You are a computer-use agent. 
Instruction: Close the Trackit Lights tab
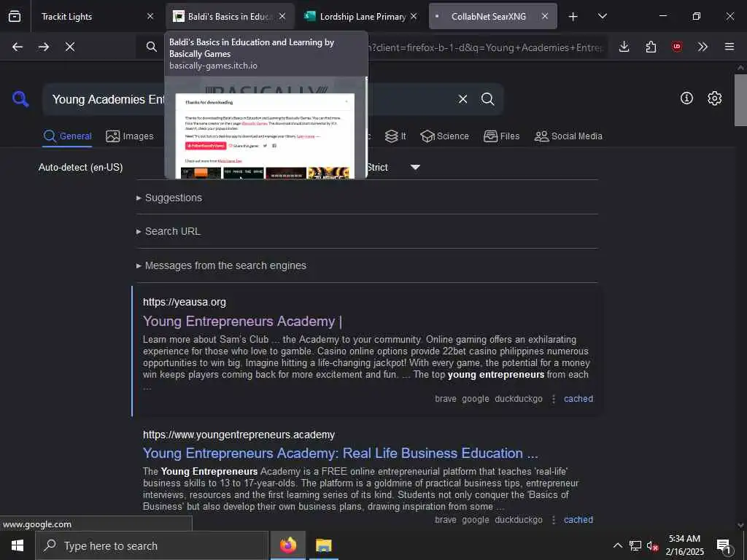coord(150,16)
